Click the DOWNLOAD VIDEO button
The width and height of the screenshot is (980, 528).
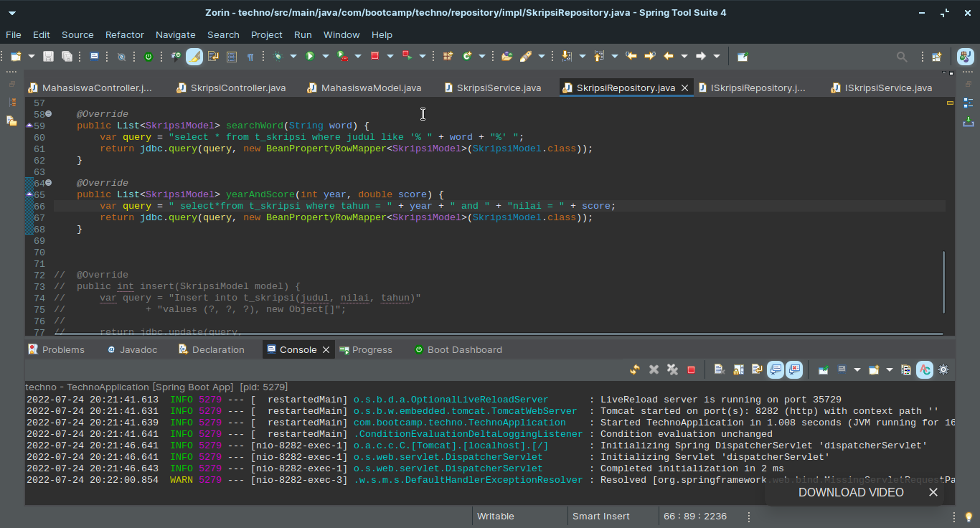[x=851, y=492]
